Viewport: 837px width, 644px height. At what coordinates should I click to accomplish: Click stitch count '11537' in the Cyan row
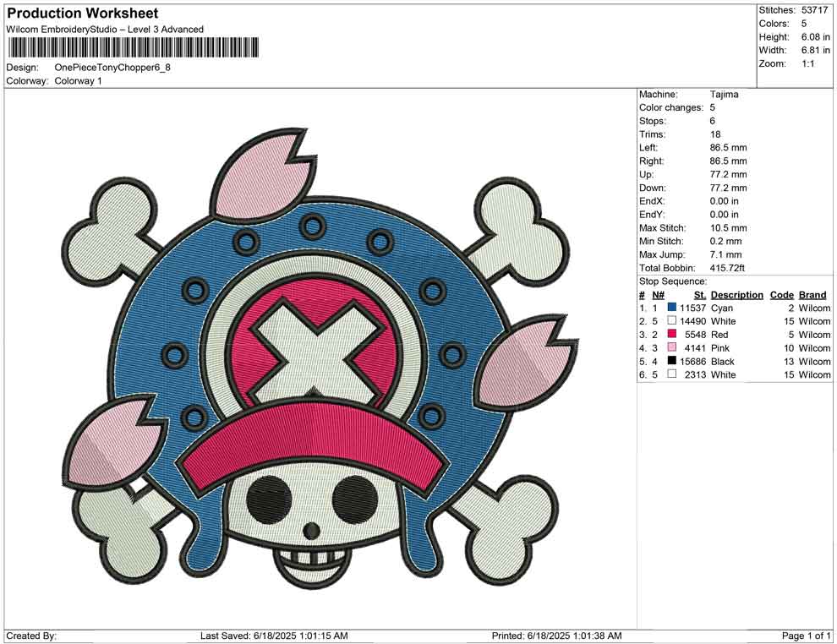[693, 308]
